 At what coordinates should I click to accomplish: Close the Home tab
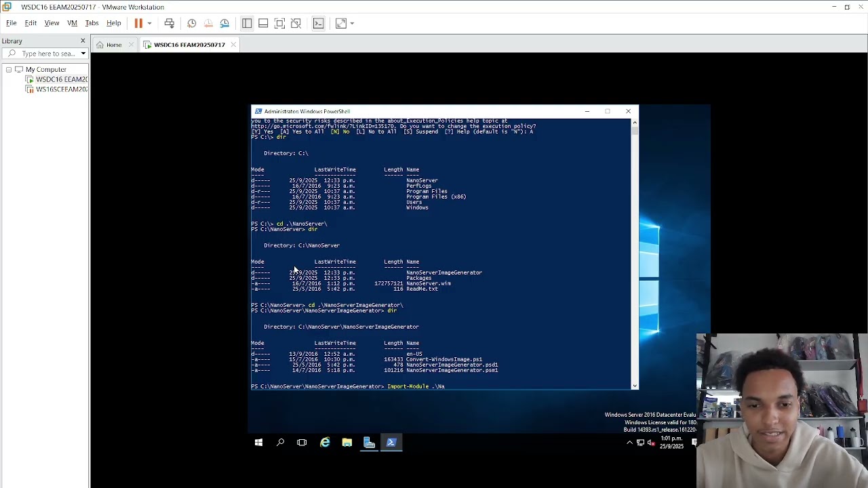(x=131, y=45)
